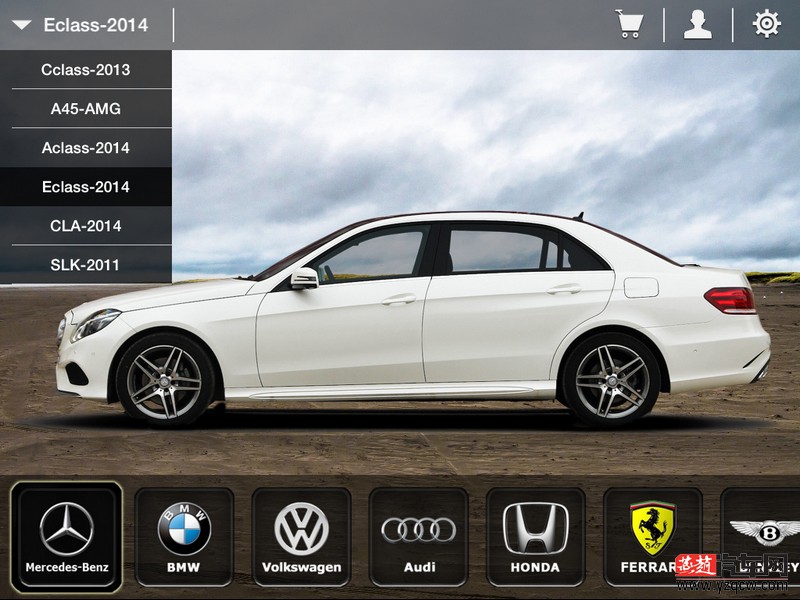The width and height of the screenshot is (800, 600).
Task: Choose the HONDA brand tile
Action: click(x=536, y=537)
